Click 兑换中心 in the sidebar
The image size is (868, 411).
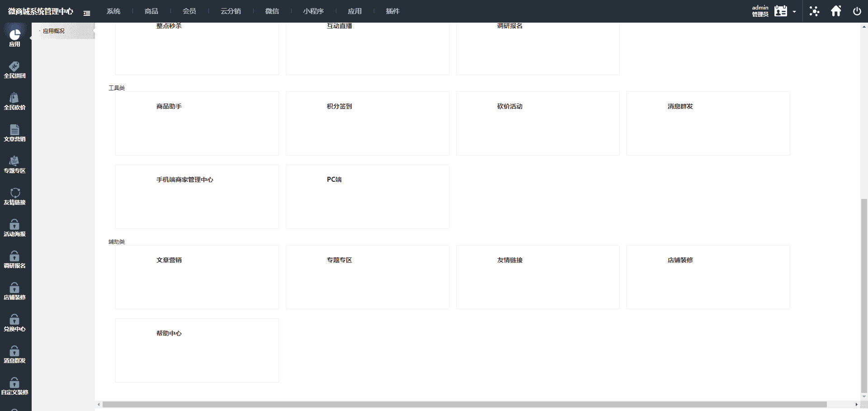(15, 323)
